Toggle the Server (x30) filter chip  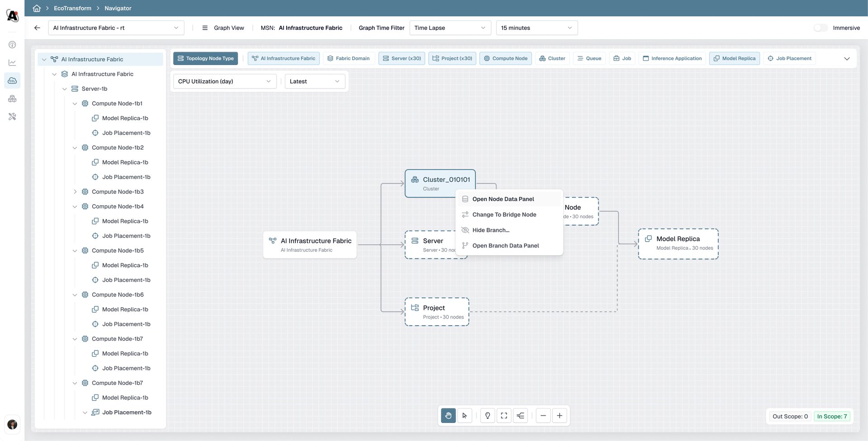[401, 58]
